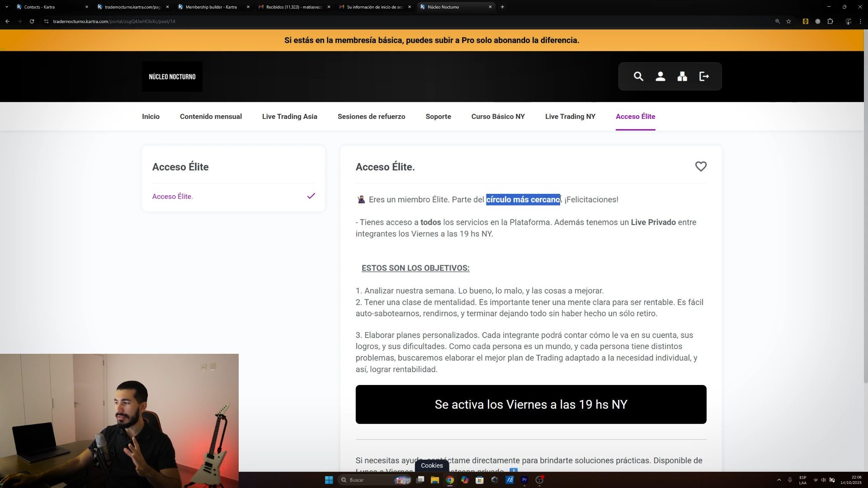Open the Chrome three-dot menu
Image resolution: width=868 pixels, height=488 pixels.
click(860, 21)
